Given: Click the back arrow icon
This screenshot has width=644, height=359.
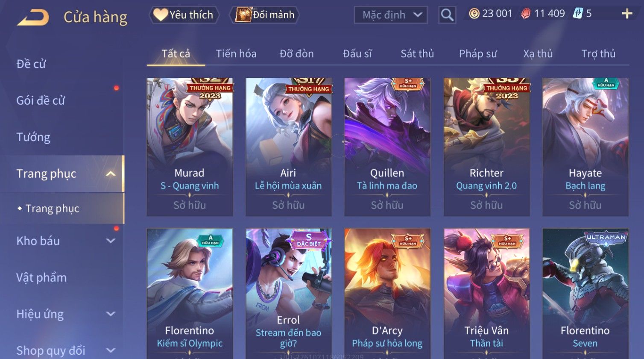Looking at the screenshot, I should [33, 18].
